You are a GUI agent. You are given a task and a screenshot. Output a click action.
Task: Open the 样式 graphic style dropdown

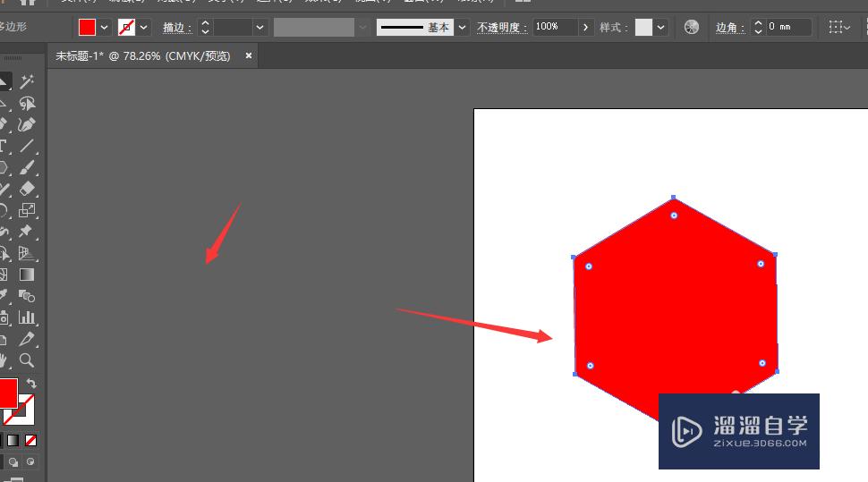pyautogui.click(x=661, y=27)
